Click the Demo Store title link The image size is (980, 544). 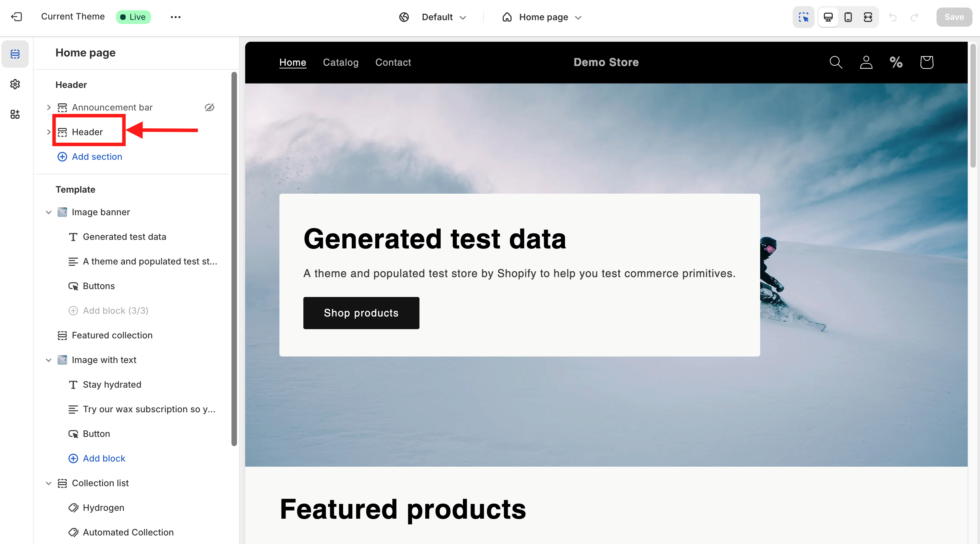[606, 62]
